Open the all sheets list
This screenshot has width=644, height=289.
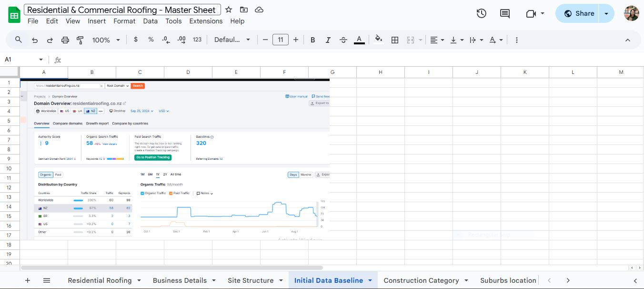point(47,280)
